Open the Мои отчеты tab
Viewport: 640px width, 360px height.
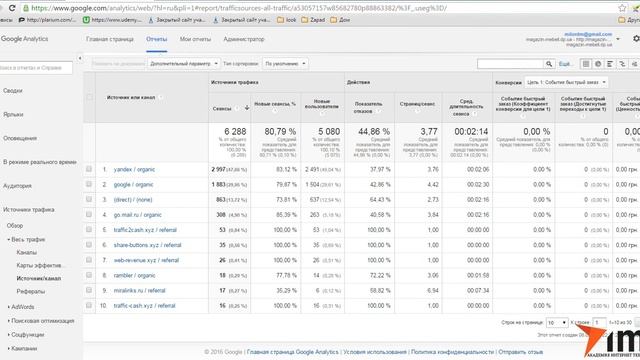(195, 39)
